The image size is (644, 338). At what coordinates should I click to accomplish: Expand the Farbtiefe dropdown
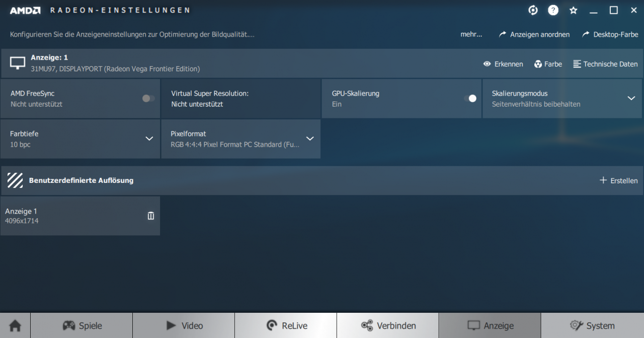(149, 139)
